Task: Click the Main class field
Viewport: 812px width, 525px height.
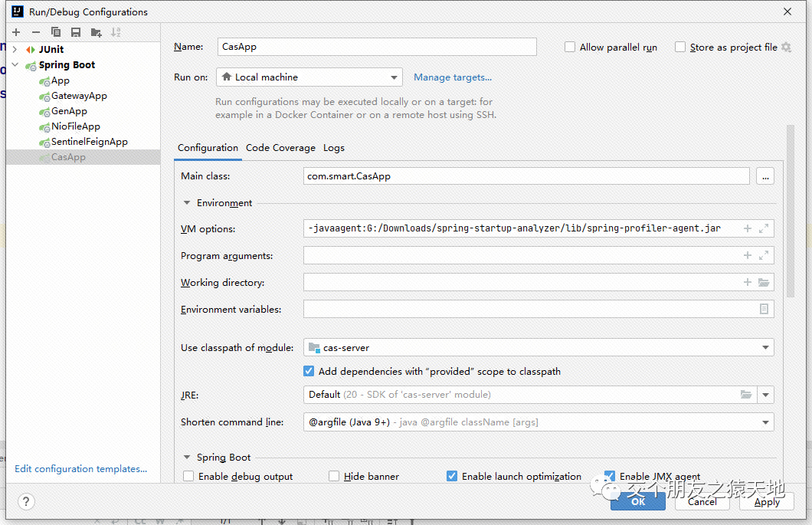Action: [526, 176]
